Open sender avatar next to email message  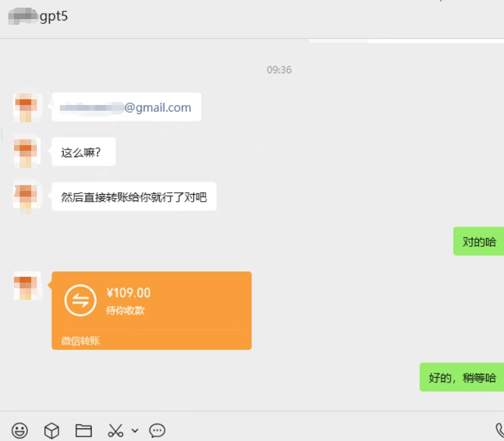(x=27, y=107)
